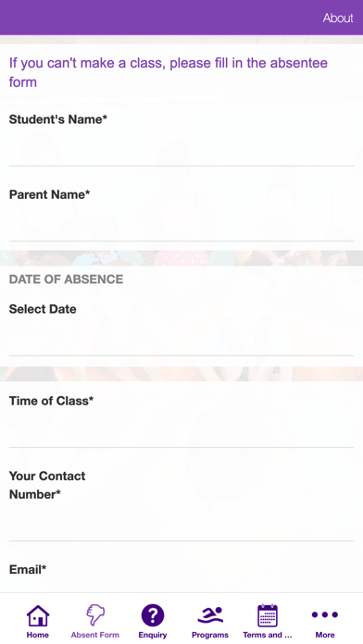Open the About link in header
This screenshot has height=644, width=363.
coord(338,19)
